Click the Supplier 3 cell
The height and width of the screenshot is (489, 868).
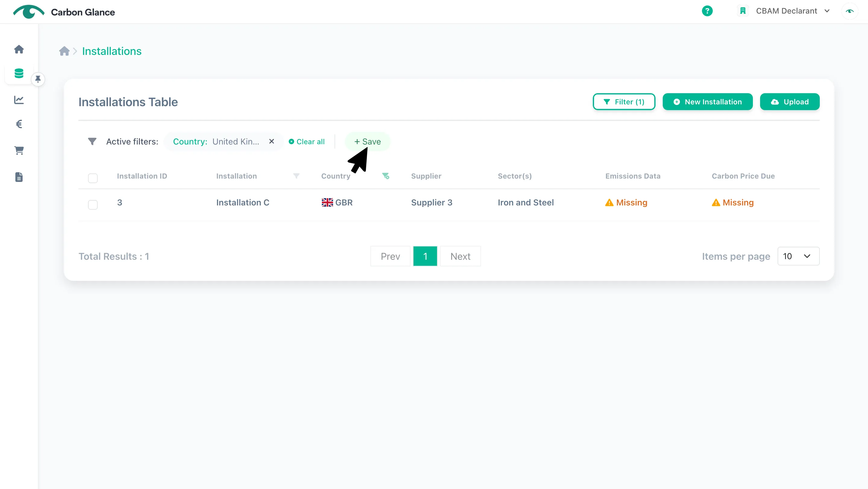click(431, 202)
